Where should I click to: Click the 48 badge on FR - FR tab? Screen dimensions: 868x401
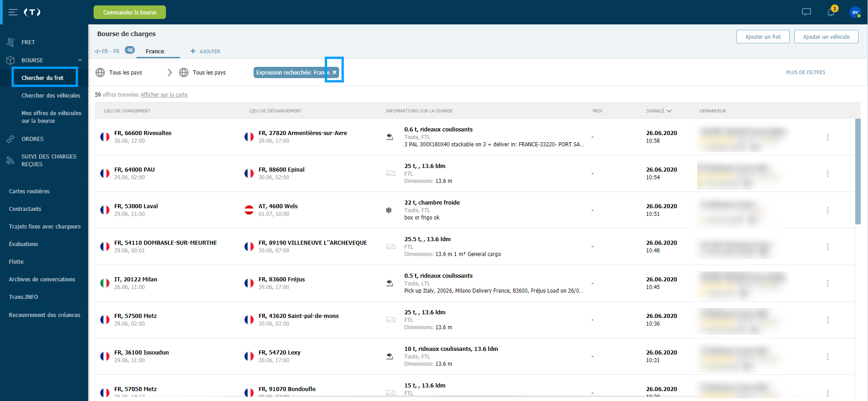coord(130,50)
